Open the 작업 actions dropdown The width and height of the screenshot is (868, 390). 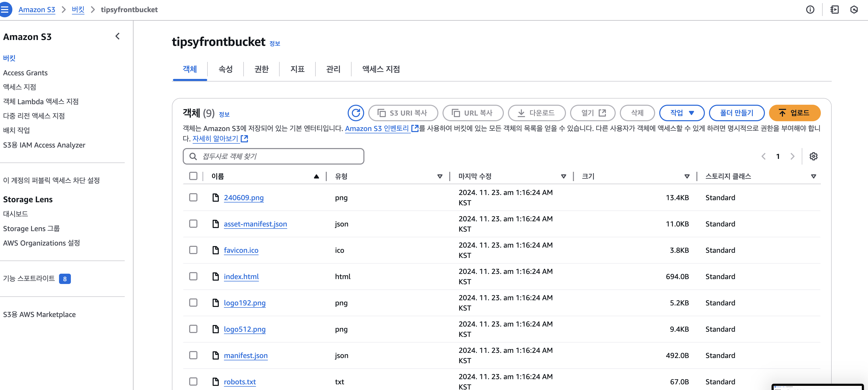coord(681,113)
